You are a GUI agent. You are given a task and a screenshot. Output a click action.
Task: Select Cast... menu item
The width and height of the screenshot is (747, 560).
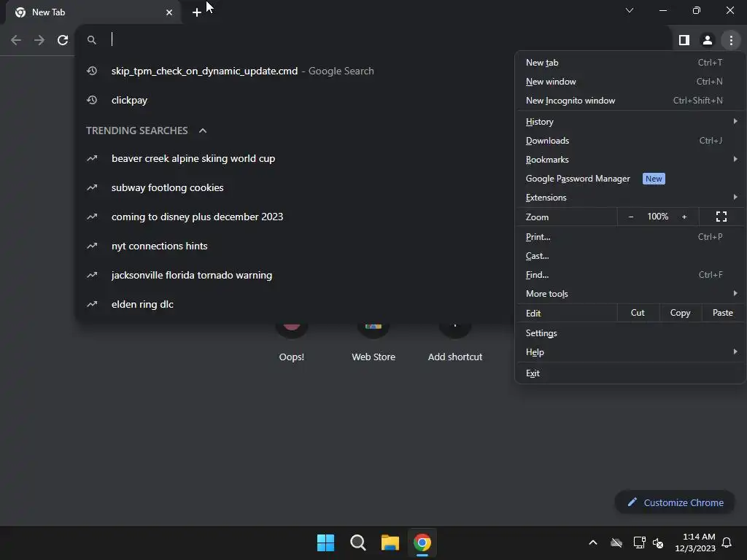pos(630,256)
